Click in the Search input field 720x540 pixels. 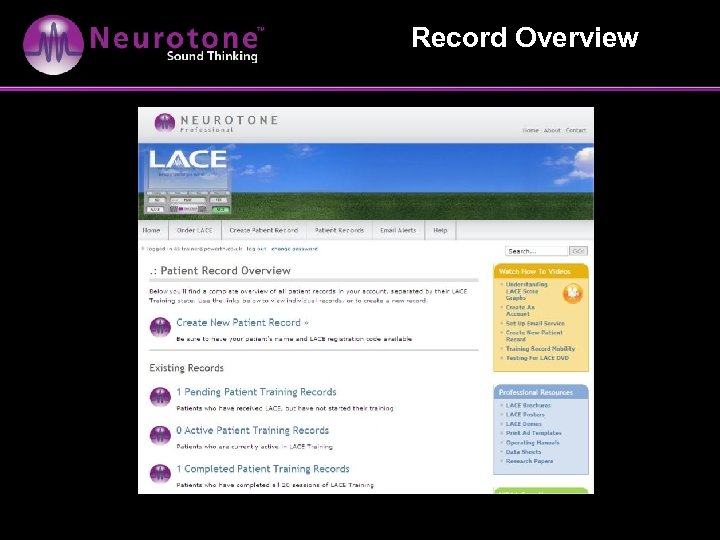[x=536, y=251]
